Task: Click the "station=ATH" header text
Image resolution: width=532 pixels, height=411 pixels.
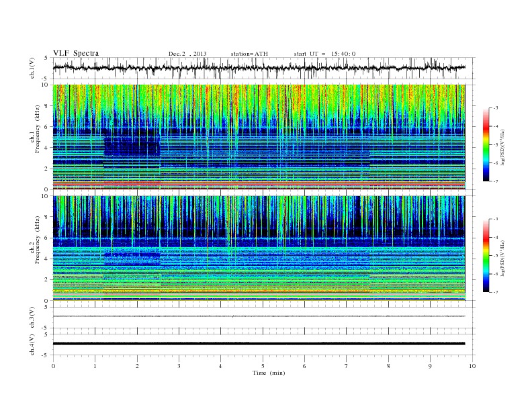Action: click(249, 54)
